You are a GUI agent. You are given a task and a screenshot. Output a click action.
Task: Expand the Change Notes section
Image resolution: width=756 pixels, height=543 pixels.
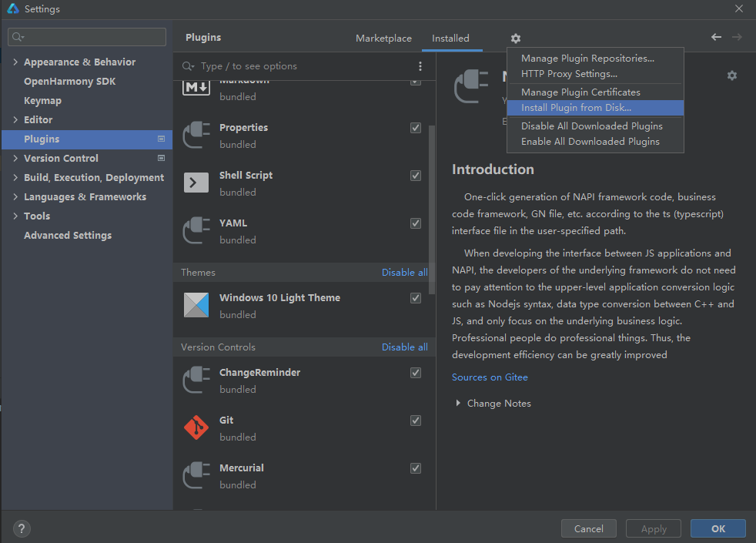click(458, 403)
